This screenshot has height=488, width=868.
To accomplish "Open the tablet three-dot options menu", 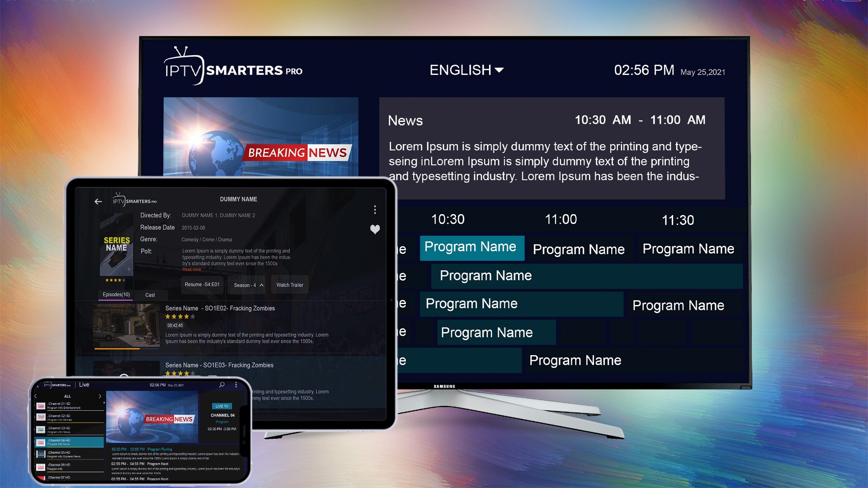I will [375, 210].
